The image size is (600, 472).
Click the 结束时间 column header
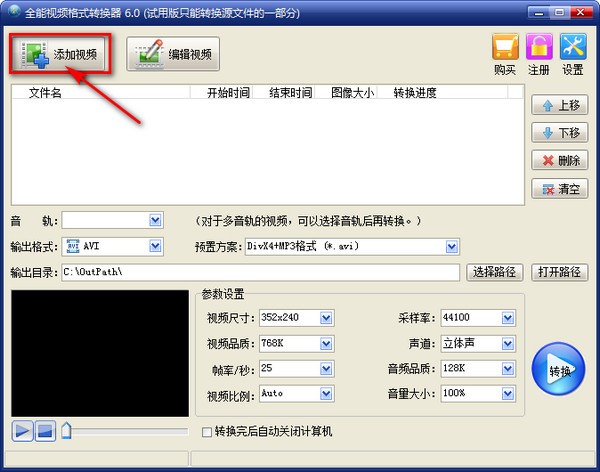coord(284,92)
